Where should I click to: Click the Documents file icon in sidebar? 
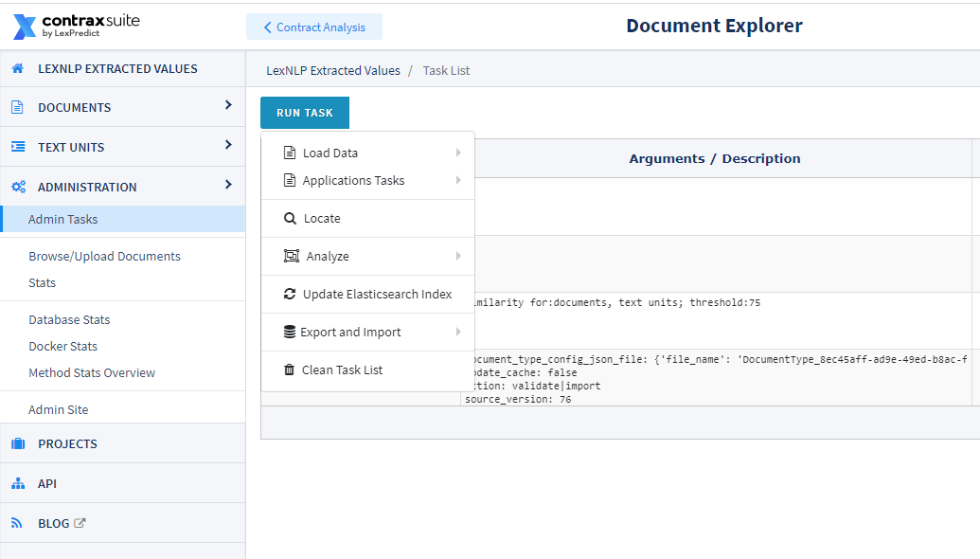pyautogui.click(x=17, y=108)
